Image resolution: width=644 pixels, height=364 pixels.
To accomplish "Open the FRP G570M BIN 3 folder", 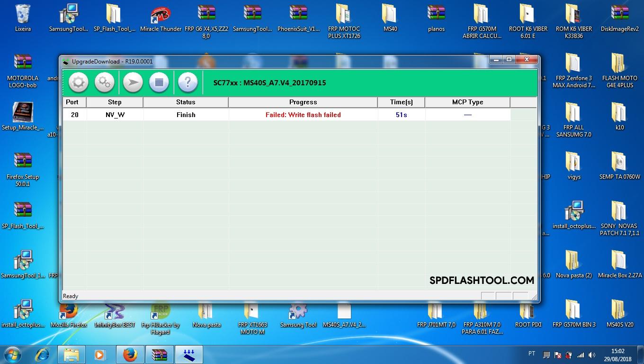I will point(574,314).
